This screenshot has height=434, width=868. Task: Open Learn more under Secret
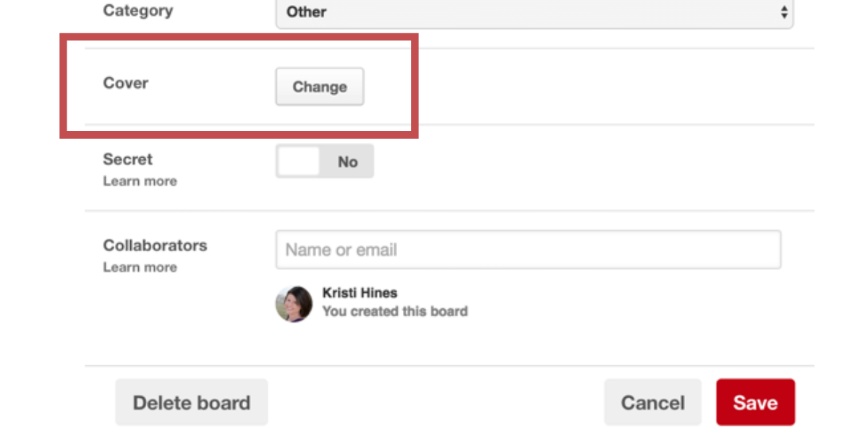tap(140, 181)
